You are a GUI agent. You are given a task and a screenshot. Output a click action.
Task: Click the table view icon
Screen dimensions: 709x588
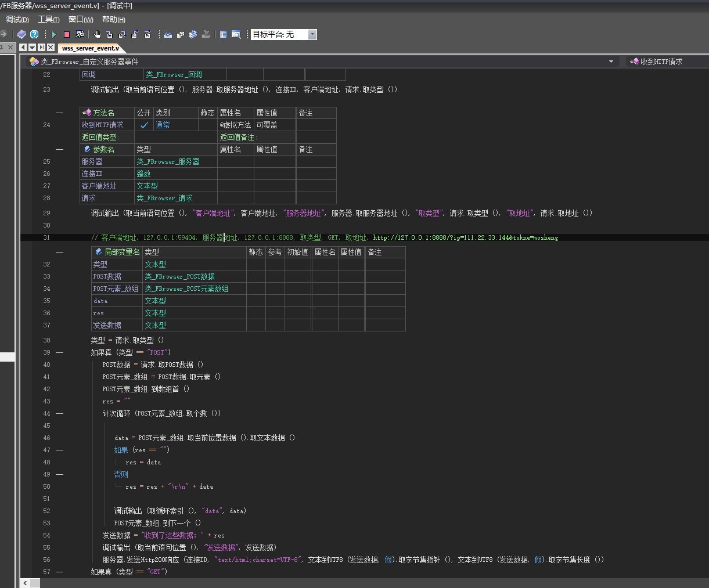click(x=224, y=34)
